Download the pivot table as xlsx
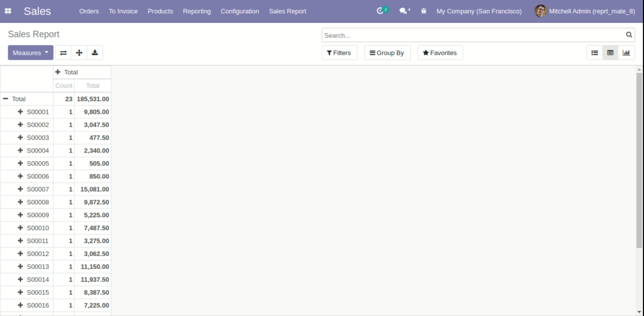The width and height of the screenshot is (644, 316). tap(95, 53)
